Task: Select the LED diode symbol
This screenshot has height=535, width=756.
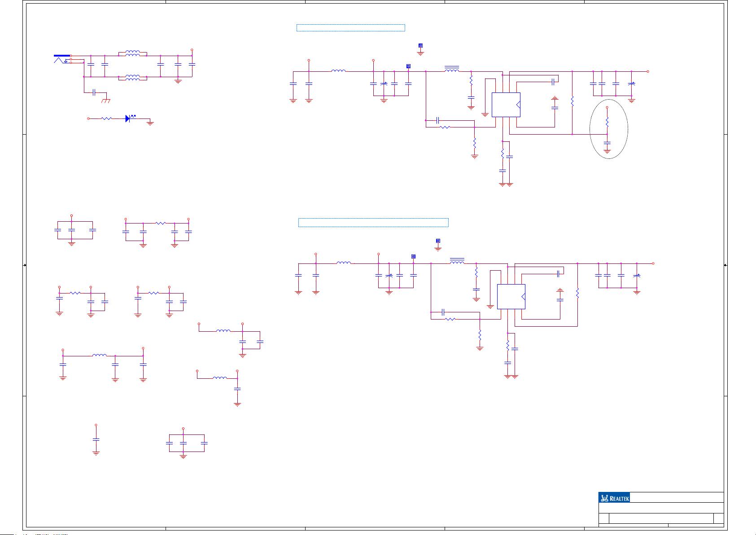Action: 128,118
